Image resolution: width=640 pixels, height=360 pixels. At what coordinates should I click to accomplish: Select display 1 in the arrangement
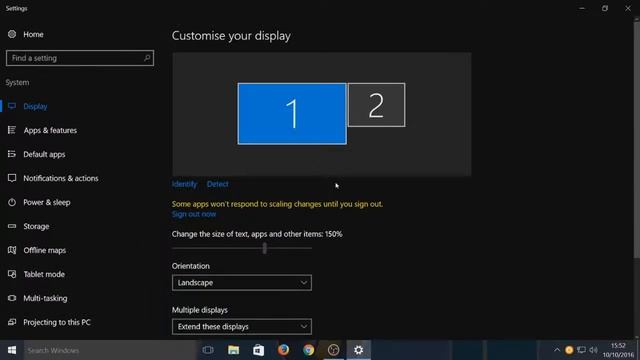tap(292, 113)
